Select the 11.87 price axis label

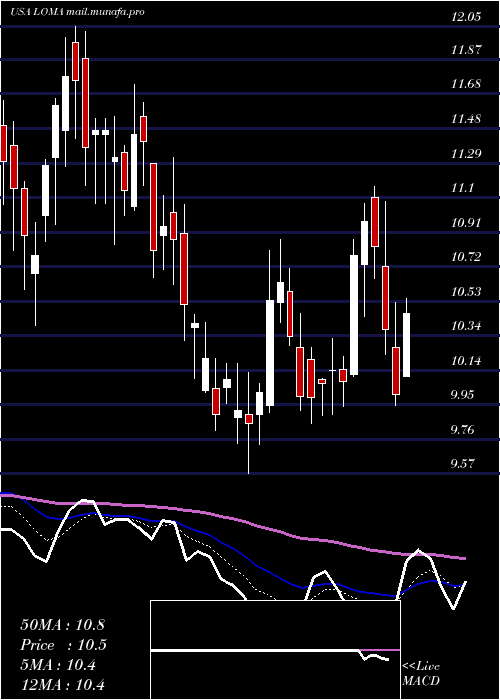(x=467, y=50)
